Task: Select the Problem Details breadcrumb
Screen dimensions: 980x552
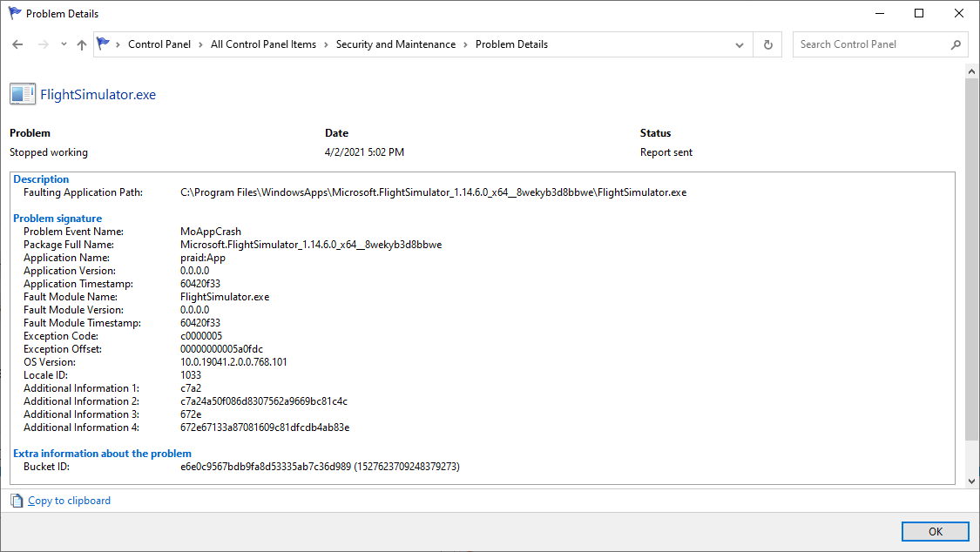Action: (511, 44)
